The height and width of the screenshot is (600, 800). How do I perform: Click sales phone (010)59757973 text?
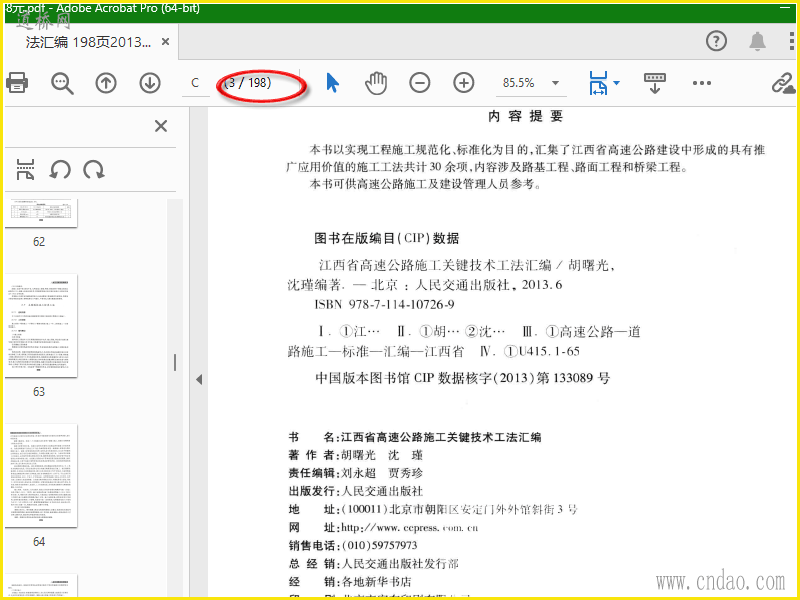tap(379, 545)
